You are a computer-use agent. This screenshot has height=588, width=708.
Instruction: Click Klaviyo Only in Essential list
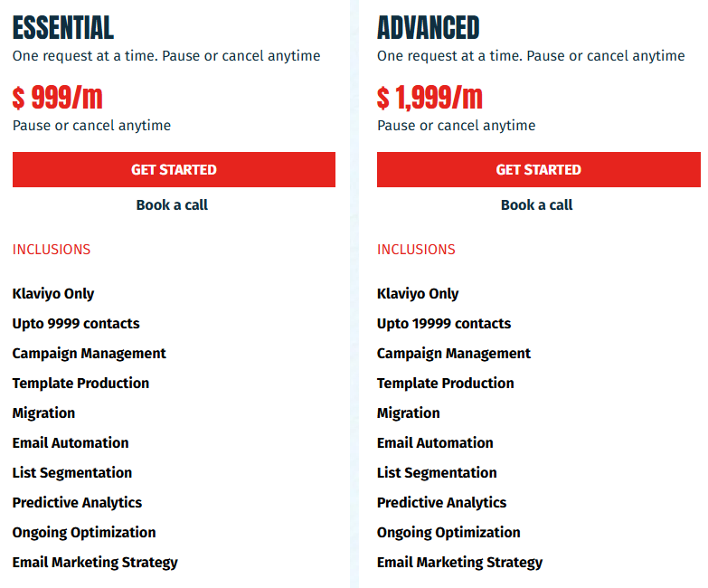(x=53, y=294)
